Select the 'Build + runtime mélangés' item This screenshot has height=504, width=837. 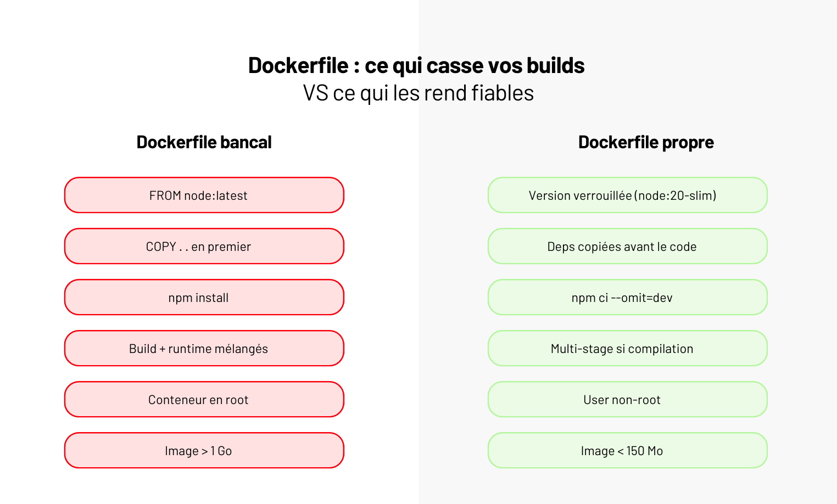click(x=204, y=349)
